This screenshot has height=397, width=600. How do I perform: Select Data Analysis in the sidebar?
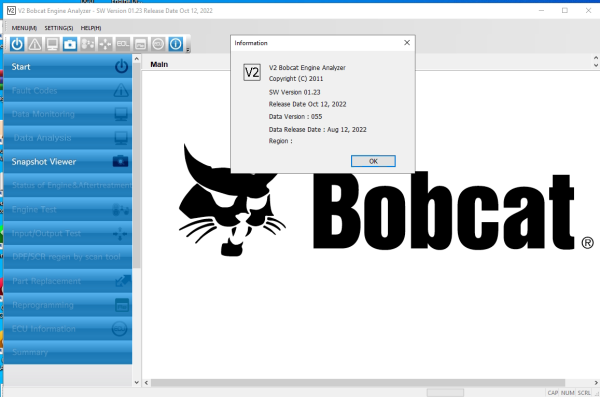coord(68,138)
